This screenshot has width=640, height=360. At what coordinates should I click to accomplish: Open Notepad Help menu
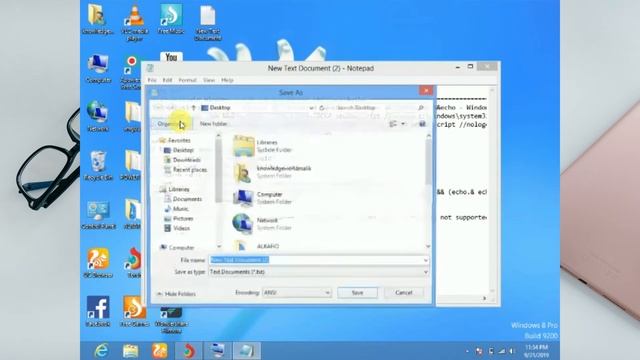pos(227,80)
